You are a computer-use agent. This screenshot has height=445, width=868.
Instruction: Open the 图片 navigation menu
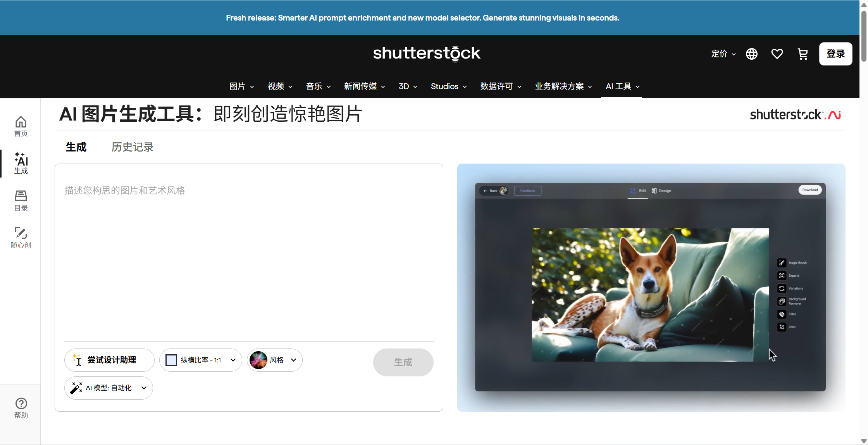pos(241,86)
